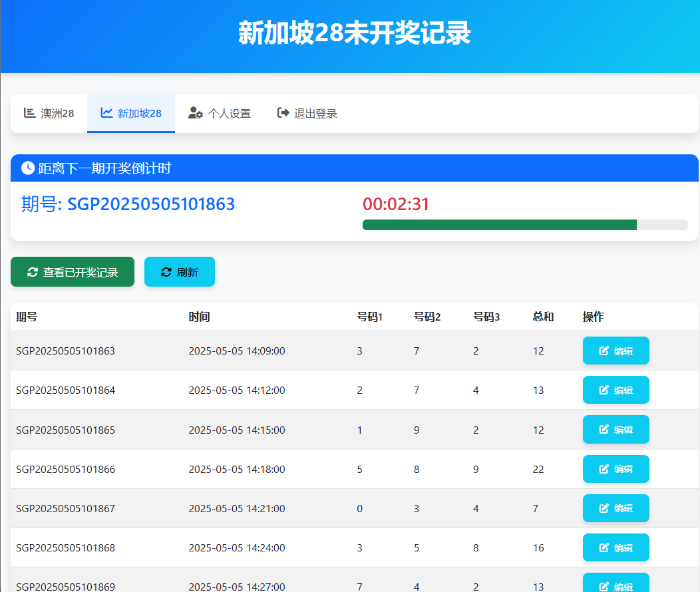Click sync icon on 查看已开奖记录 button

pyautogui.click(x=33, y=272)
